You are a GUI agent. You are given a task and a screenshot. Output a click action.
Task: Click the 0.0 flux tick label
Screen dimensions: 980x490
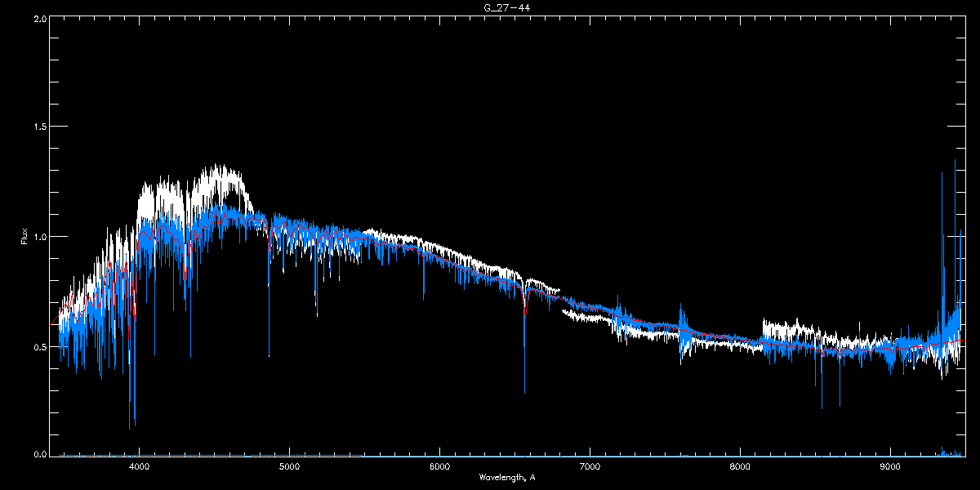pos(39,452)
